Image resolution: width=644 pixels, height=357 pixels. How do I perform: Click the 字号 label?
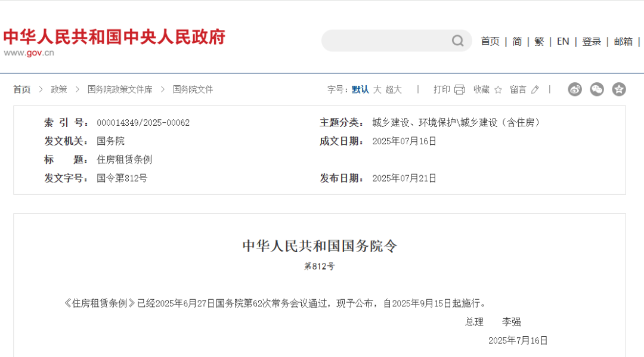tap(338, 89)
